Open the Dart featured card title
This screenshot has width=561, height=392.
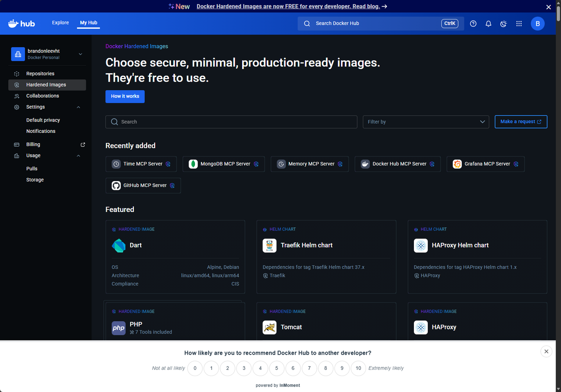[135, 245]
